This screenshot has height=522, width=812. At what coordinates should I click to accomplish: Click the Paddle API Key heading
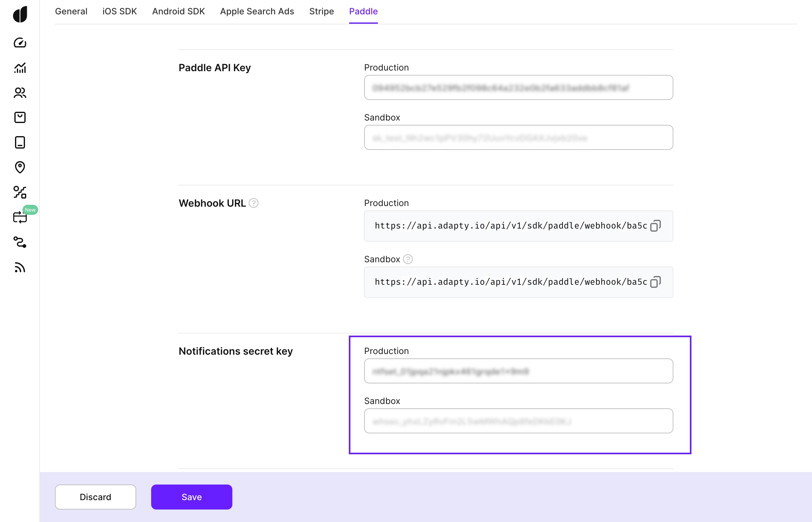click(215, 68)
